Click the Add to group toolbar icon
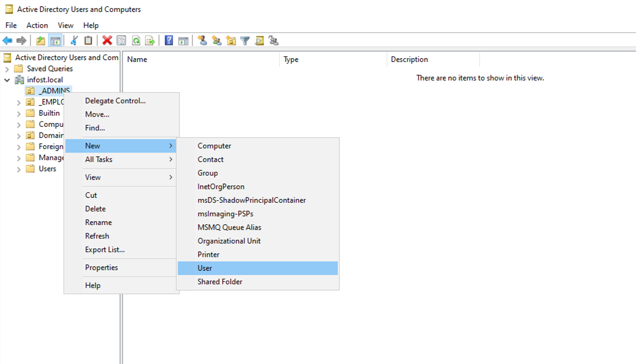This screenshot has height=364, width=636. (x=274, y=41)
